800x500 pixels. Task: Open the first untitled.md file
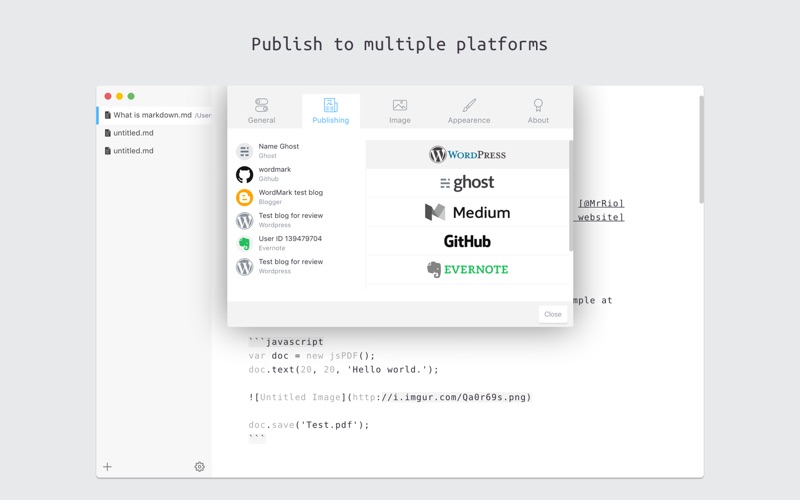point(154,133)
